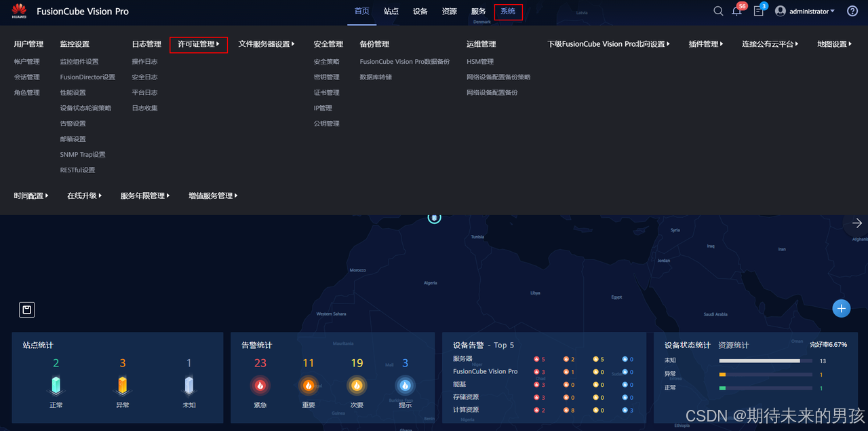Expand the 插件管理 submenu
This screenshot has height=431, width=868.
[x=706, y=44]
